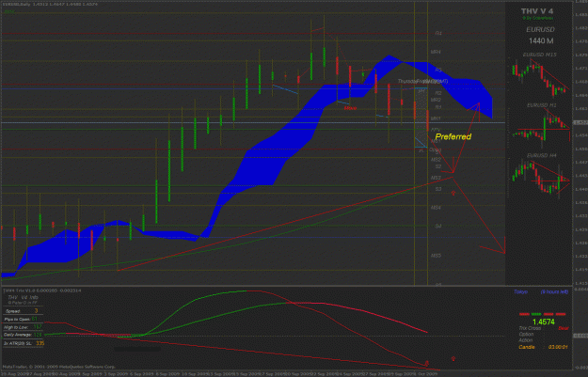588x377 pixels.
Task: Click the last red trend signal bar
Action: click(561, 314)
